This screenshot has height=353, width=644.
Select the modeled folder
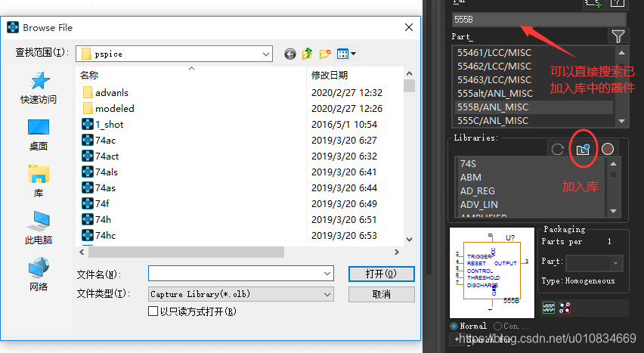(x=108, y=109)
